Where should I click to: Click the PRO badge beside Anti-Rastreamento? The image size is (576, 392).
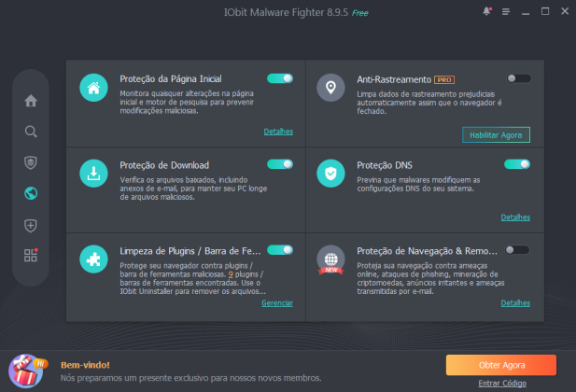tap(444, 79)
